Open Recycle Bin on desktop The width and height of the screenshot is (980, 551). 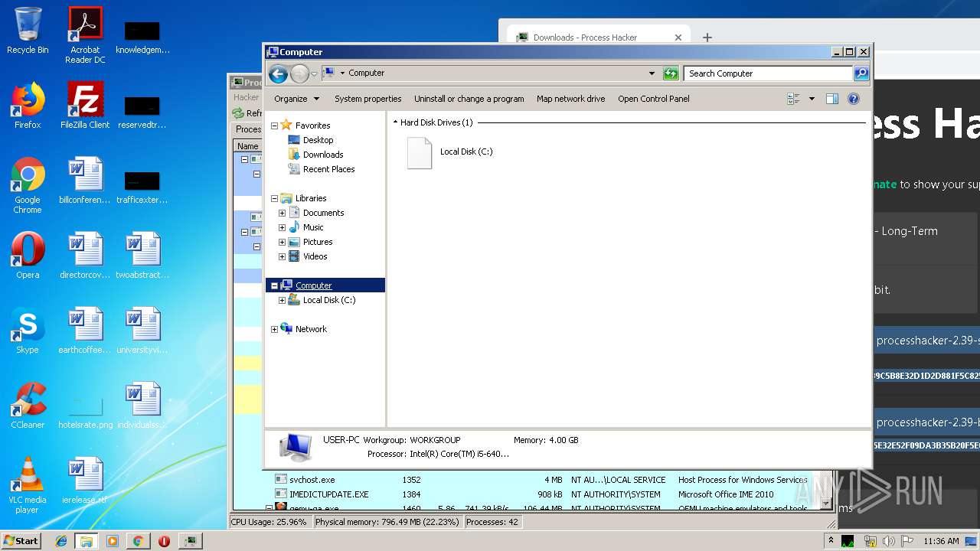tap(28, 31)
